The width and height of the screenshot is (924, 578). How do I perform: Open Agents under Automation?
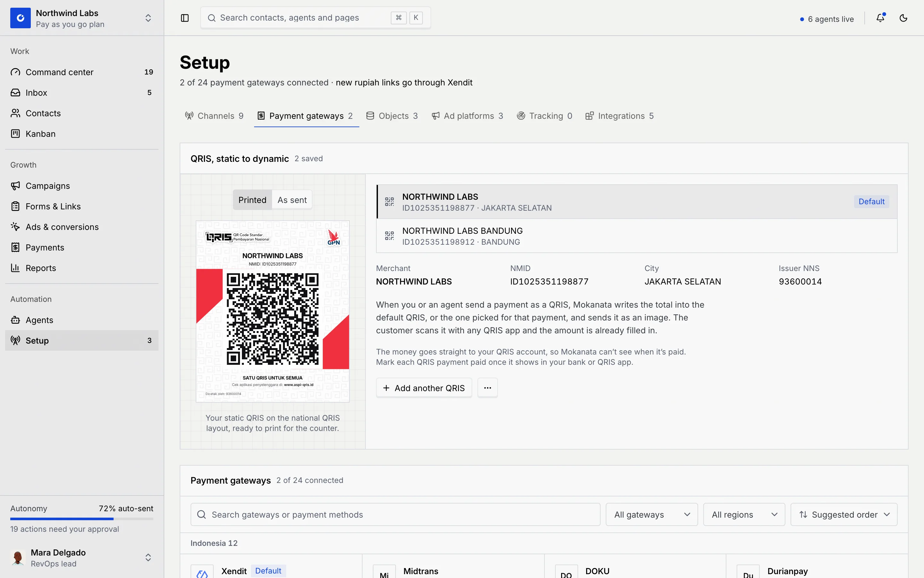[82, 320]
